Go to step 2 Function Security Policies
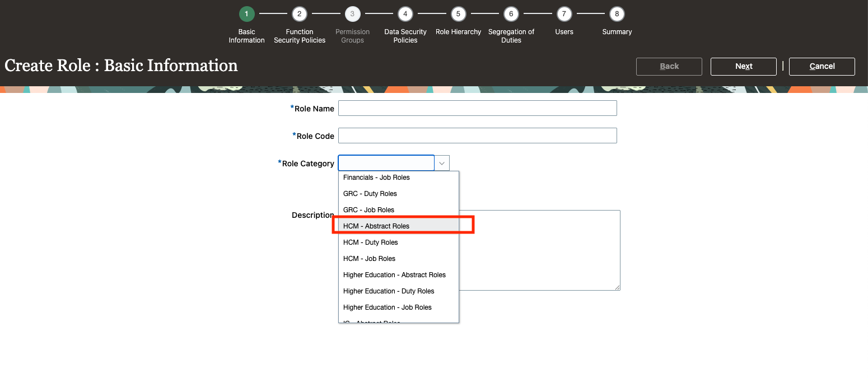 click(x=300, y=14)
